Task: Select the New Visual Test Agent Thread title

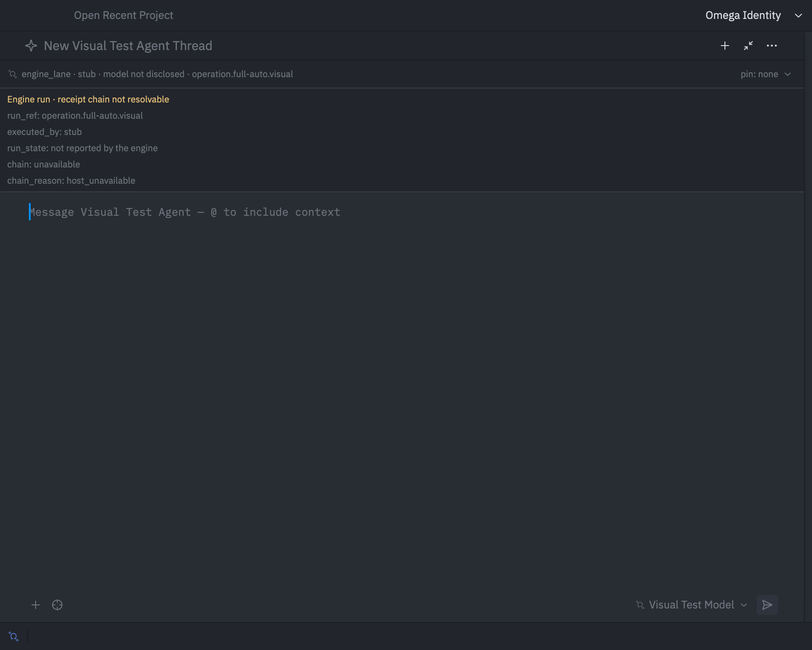Action: point(128,46)
